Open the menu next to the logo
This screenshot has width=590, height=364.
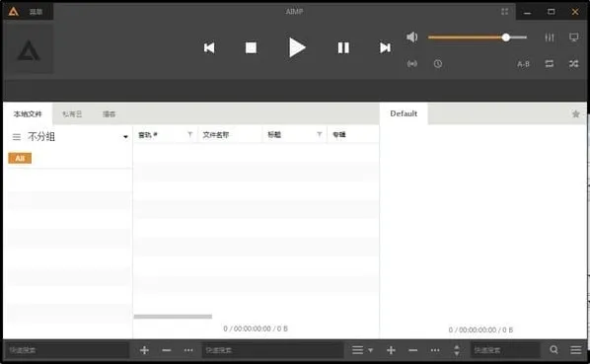[37, 12]
